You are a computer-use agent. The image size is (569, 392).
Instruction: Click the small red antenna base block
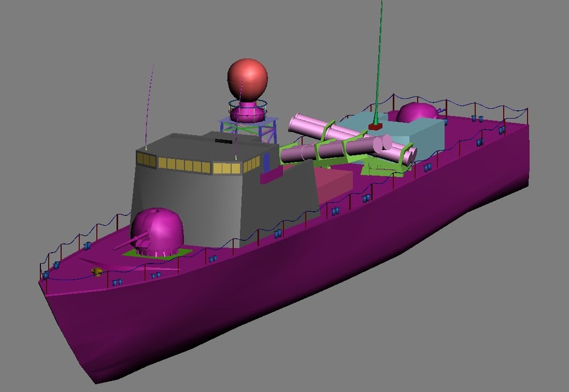tap(376, 126)
